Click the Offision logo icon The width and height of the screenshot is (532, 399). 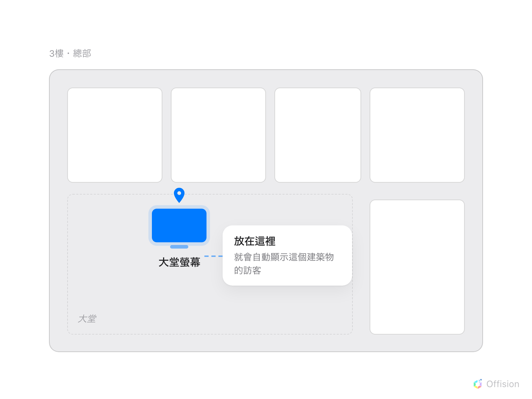click(478, 384)
